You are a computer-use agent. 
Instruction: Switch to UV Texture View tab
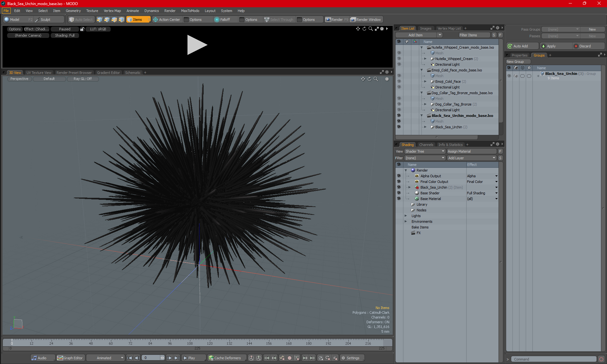(x=39, y=73)
